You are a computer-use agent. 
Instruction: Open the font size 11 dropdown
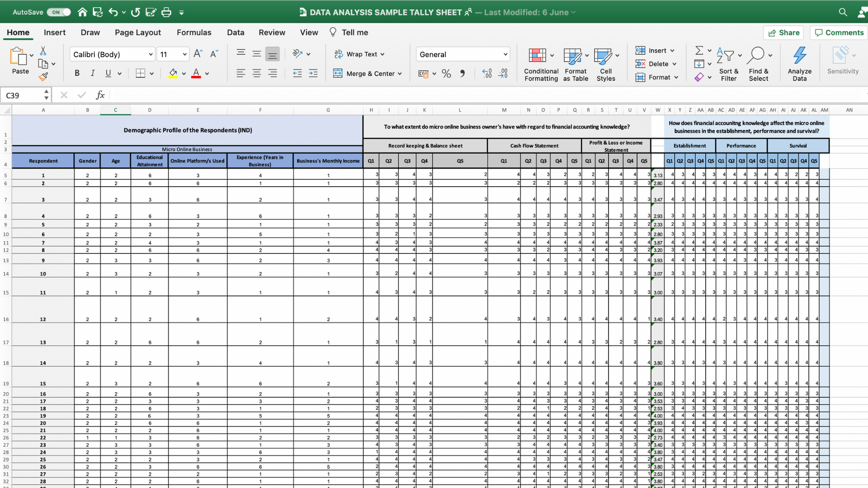click(x=184, y=54)
